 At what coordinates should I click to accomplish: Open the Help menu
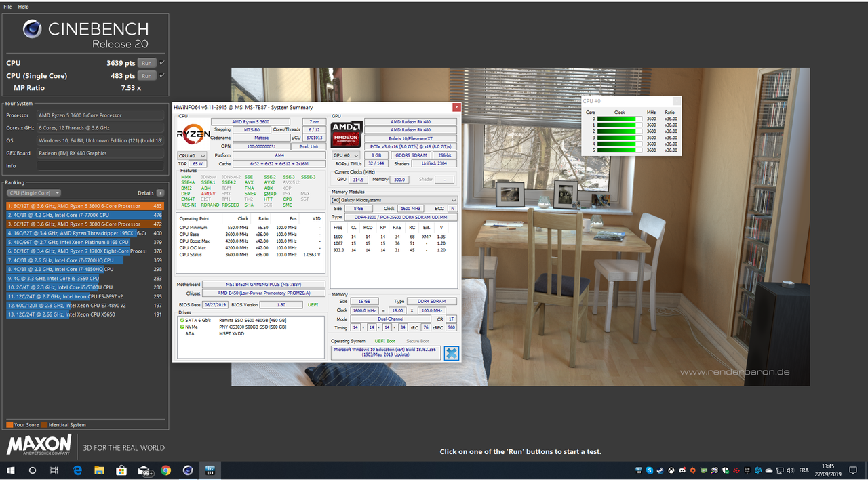point(24,6)
